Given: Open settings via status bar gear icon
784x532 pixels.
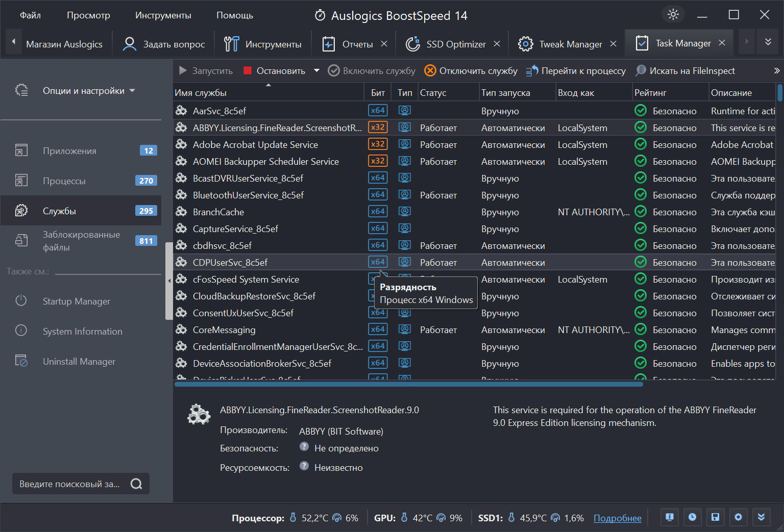Looking at the screenshot, I should pyautogui.click(x=738, y=517).
